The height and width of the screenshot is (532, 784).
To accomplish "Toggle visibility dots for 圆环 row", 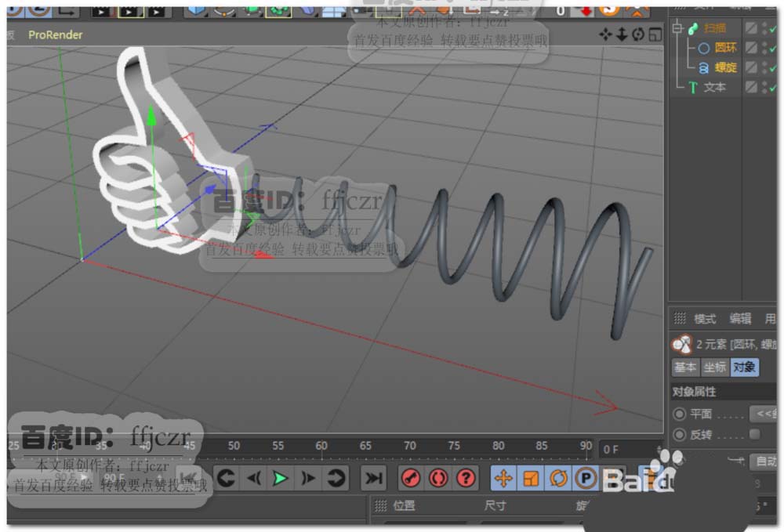I will pos(764,48).
